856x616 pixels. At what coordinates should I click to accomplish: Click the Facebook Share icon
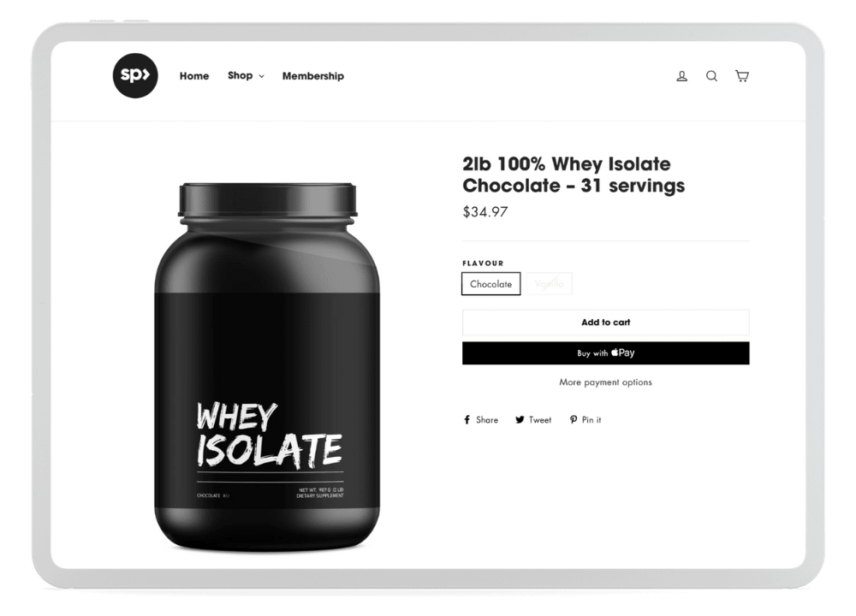coord(467,420)
